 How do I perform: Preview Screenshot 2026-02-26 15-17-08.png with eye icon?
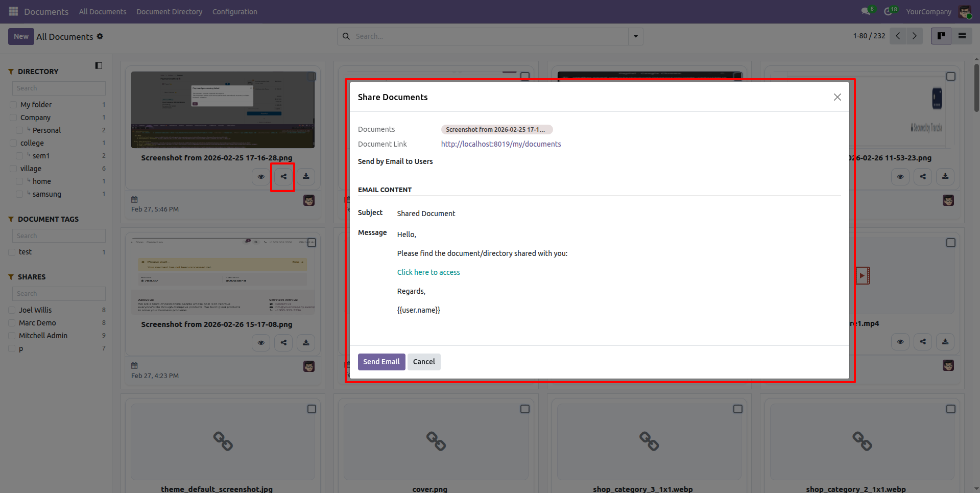[261, 343]
